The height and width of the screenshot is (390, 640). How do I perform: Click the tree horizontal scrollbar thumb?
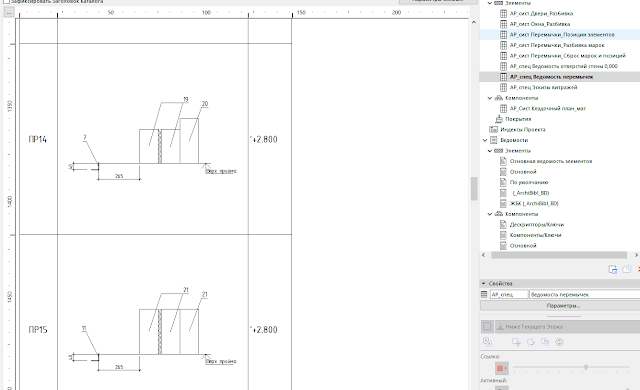click(559, 255)
